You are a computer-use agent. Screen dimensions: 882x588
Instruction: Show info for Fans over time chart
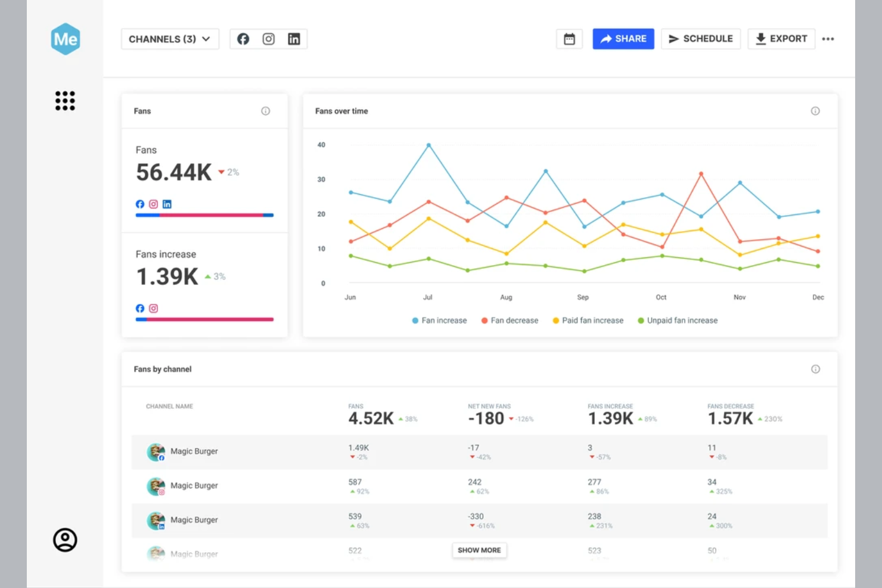click(815, 111)
